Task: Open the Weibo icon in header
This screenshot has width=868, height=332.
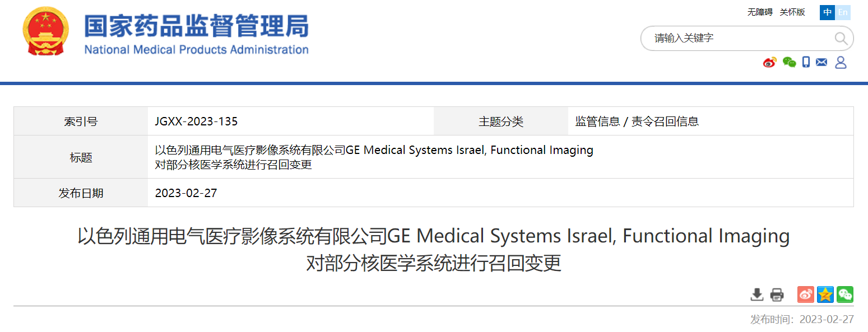Action: click(770, 62)
